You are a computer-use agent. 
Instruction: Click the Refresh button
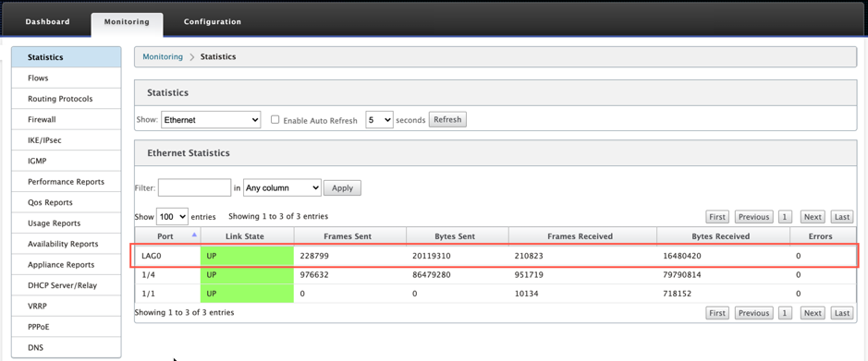pyautogui.click(x=447, y=119)
